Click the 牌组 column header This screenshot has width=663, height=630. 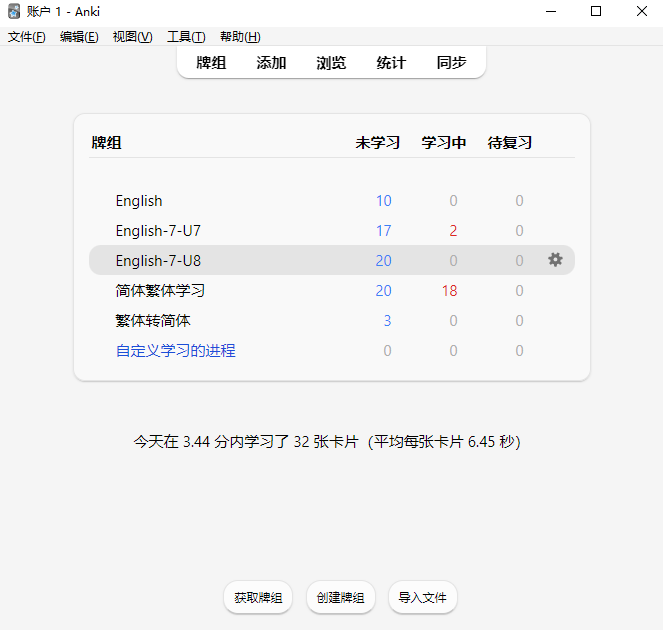(x=107, y=142)
